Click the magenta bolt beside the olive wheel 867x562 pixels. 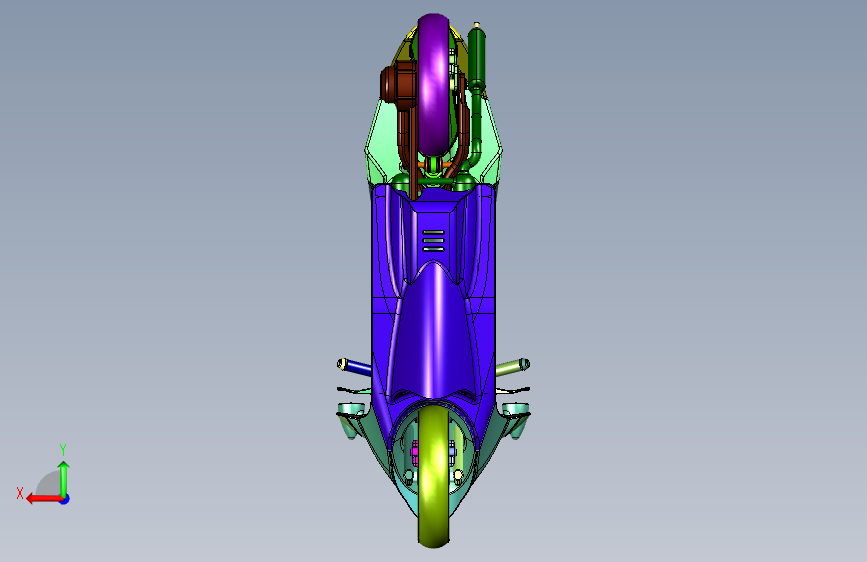415,452
